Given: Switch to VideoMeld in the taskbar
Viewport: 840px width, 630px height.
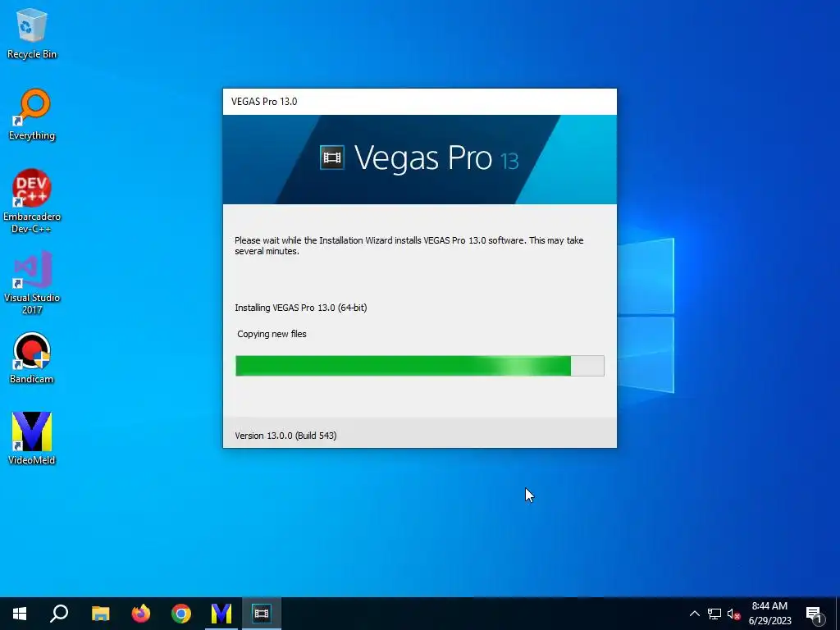Looking at the screenshot, I should [x=221, y=614].
